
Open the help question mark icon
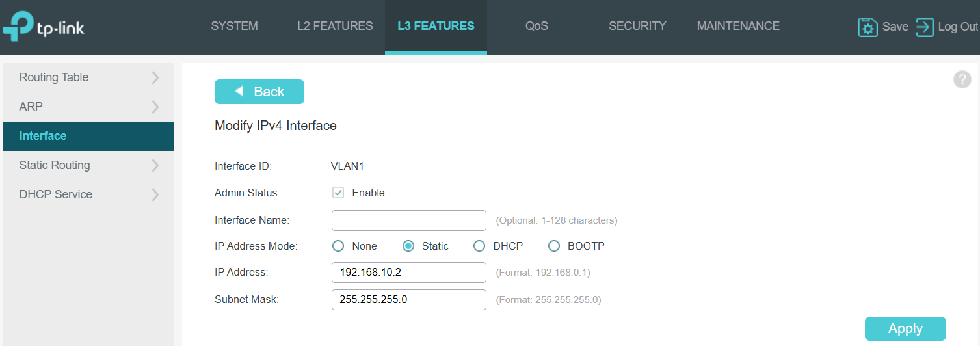[x=962, y=79]
